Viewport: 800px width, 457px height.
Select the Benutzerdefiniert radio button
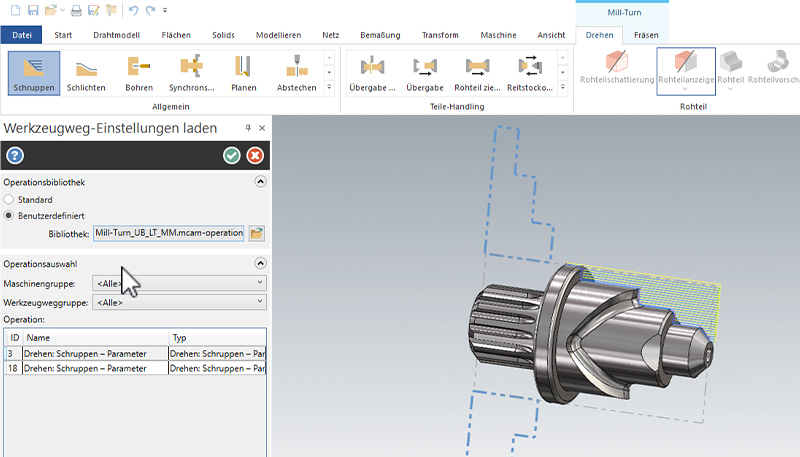(10, 215)
